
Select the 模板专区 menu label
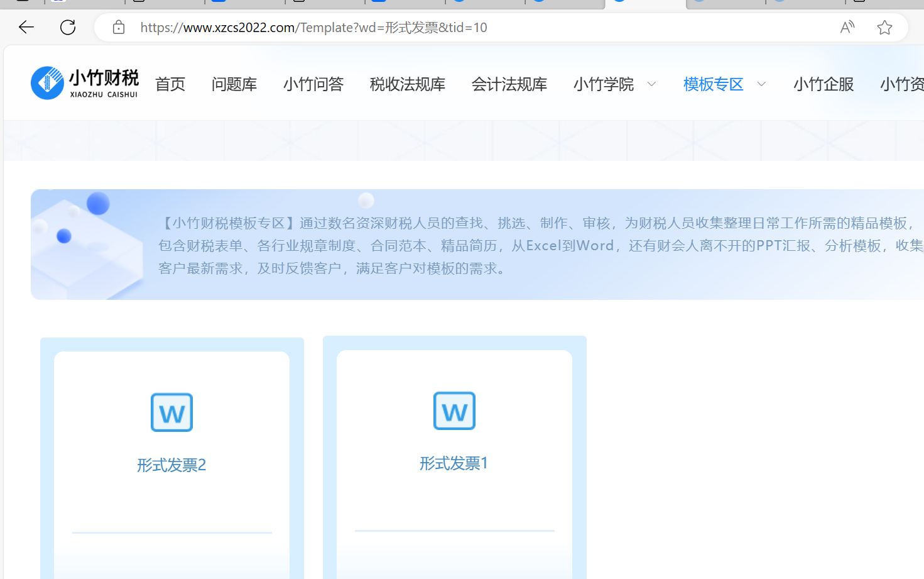(714, 84)
